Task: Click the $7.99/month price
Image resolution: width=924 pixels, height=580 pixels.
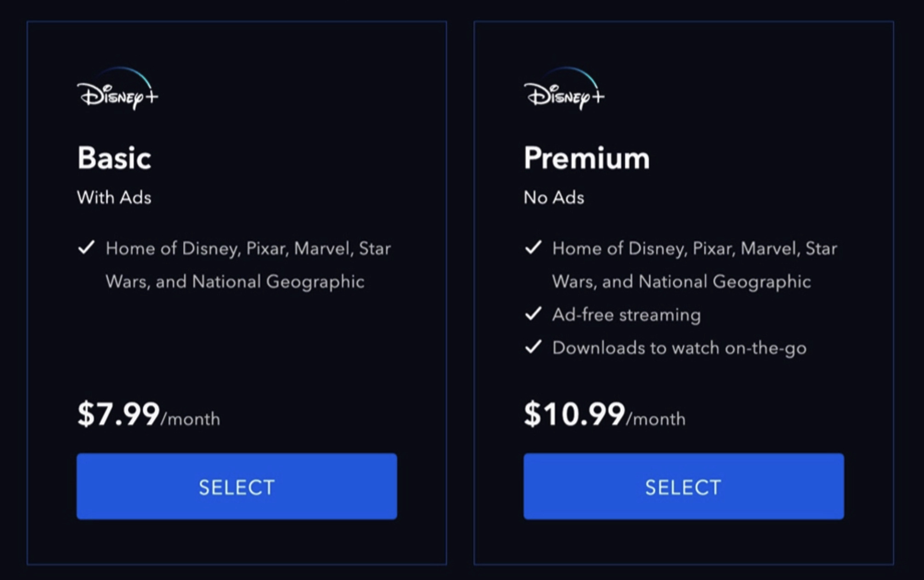Action: (x=149, y=414)
